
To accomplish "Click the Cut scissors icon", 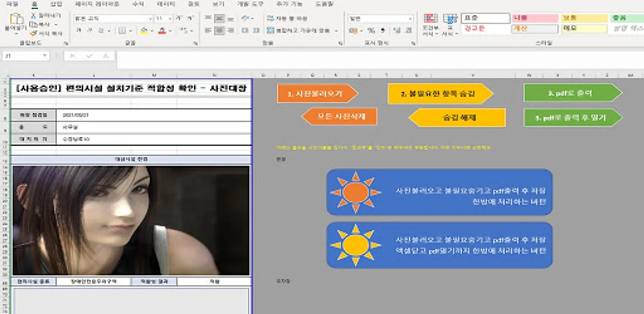I will [34, 16].
